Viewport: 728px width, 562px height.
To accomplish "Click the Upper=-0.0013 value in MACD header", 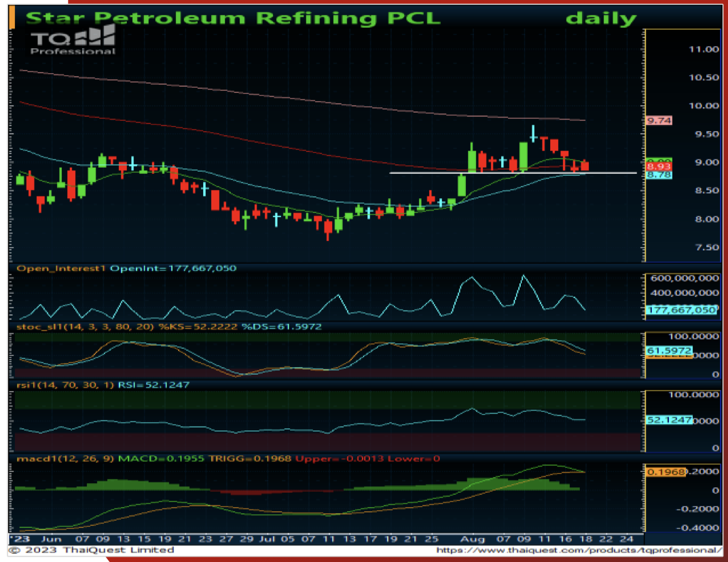I will coord(340,459).
